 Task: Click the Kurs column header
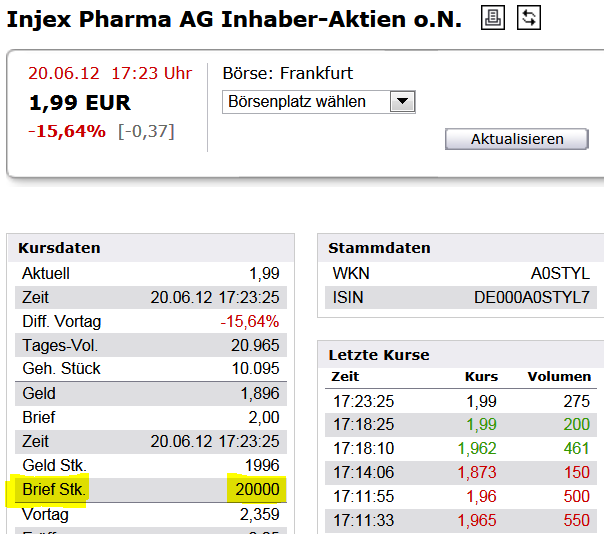(481, 377)
